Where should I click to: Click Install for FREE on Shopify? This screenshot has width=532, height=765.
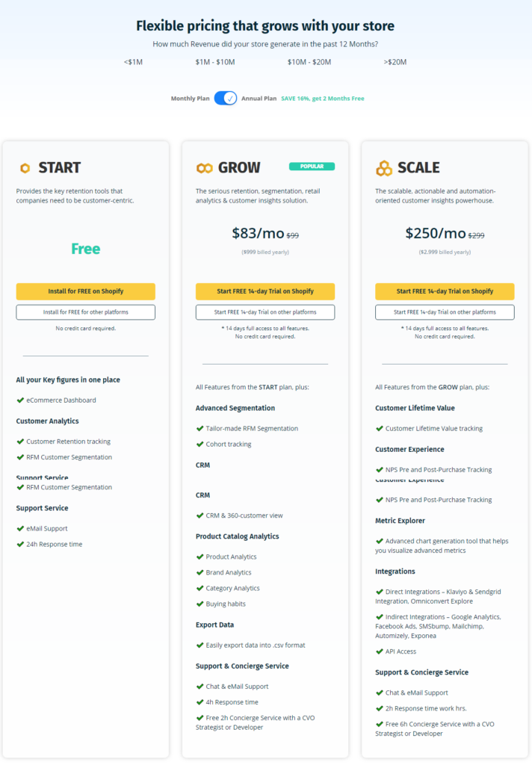tap(85, 291)
